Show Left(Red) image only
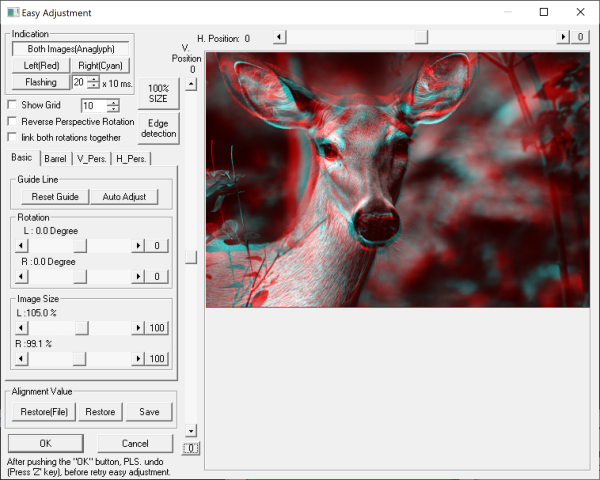 click(41, 65)
